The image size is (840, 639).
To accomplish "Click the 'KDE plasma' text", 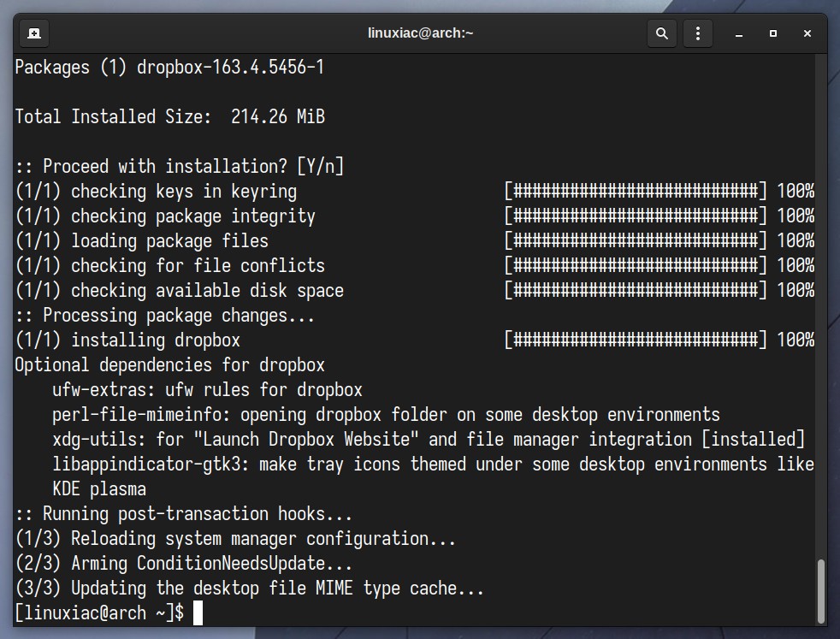I will click(99, 489).
